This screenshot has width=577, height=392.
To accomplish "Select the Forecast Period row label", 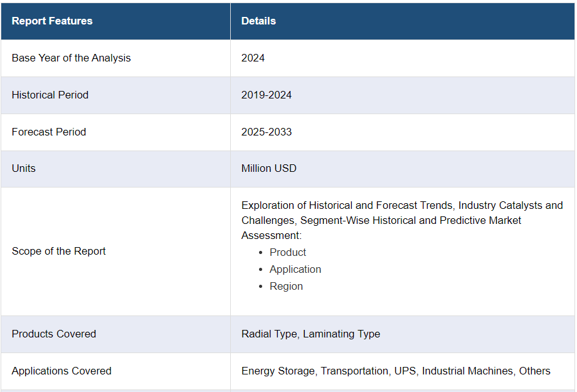I will 49,132.
